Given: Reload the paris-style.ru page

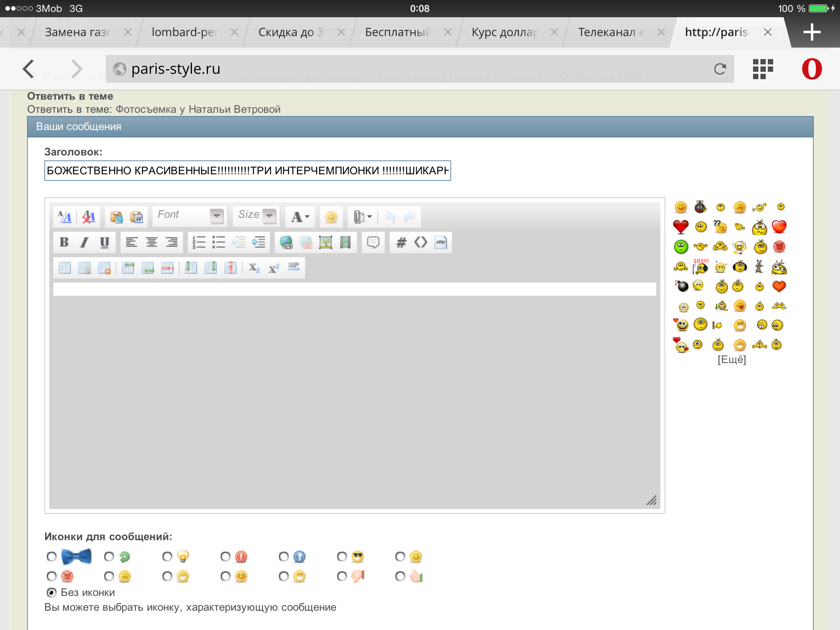Looking at the screenshot, I should pos(720,69).
